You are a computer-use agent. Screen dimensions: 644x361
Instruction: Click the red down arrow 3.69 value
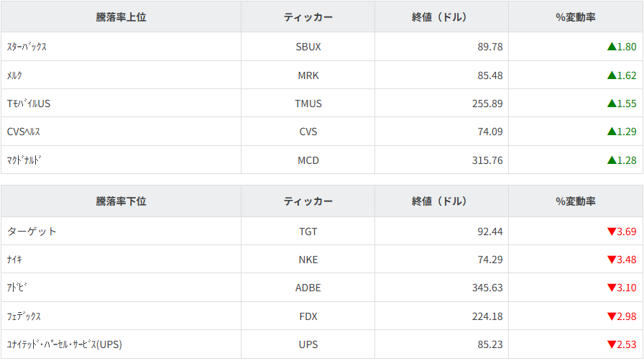coord(622,232)
